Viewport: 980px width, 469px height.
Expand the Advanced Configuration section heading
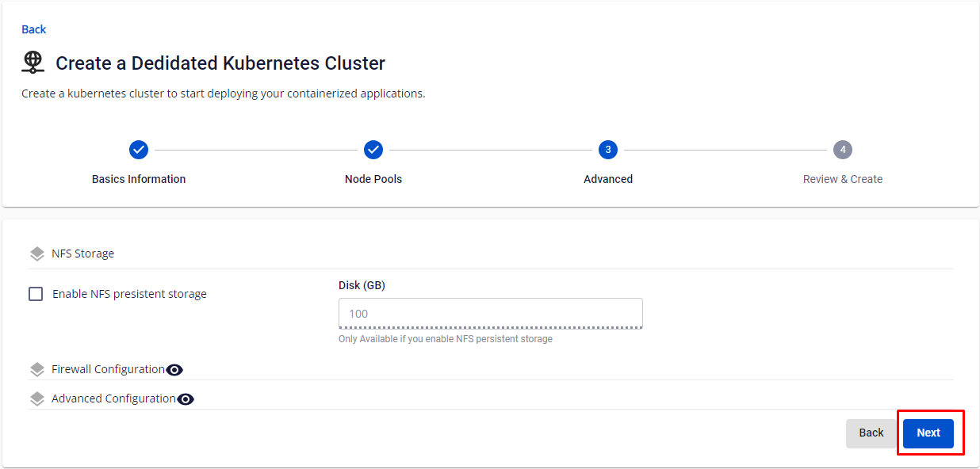click(x=113, y=398)
